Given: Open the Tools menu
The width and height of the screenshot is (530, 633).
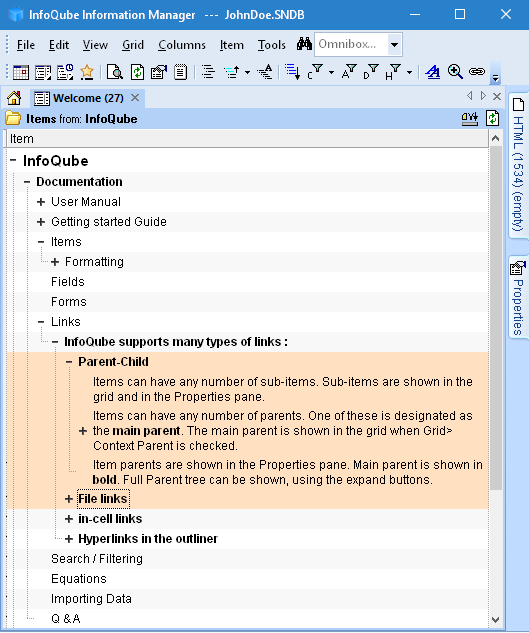Looking at the screenshot, I should coord(272,45).
